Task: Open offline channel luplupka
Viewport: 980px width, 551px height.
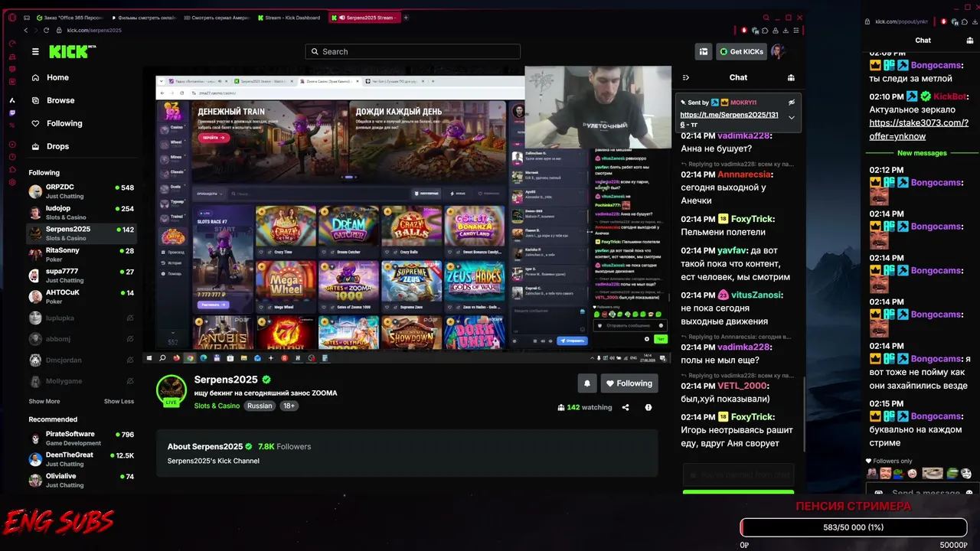Action: coord(82,318)
